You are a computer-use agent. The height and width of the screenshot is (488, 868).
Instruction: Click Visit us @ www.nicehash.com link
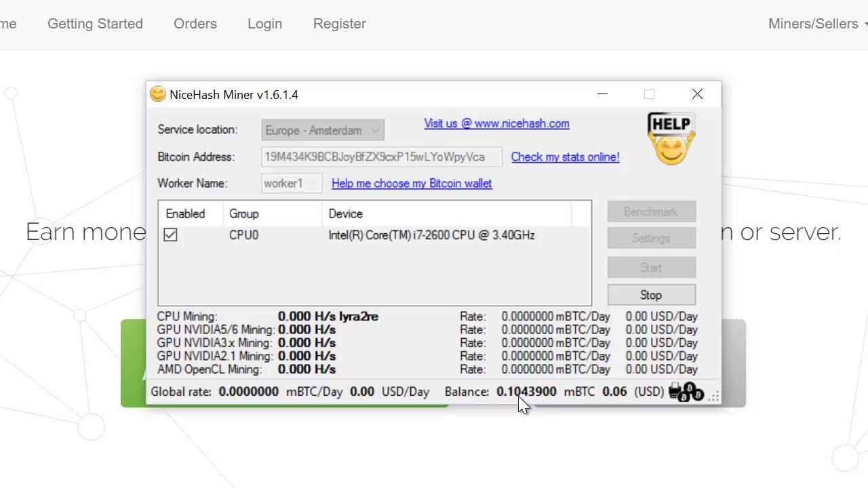[496, 123]
